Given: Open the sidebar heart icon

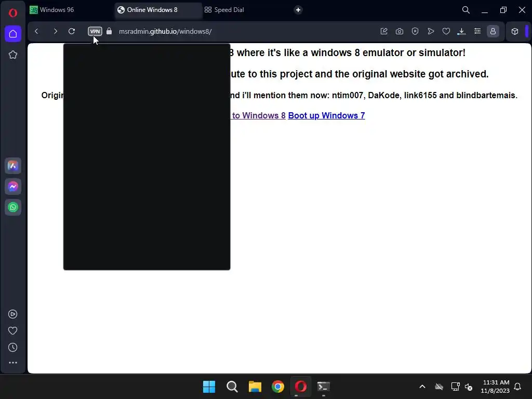Looking at the screenshot, I should tap(13, 330).
